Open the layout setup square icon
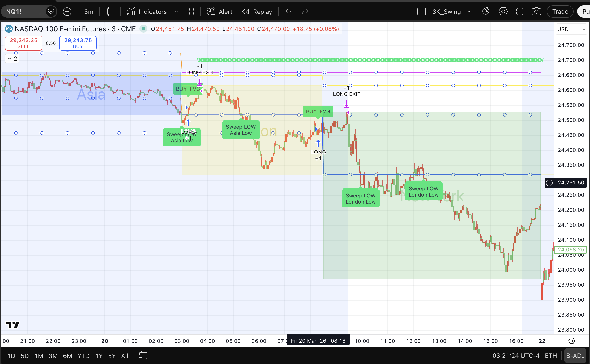 click(x=421, y=11)
